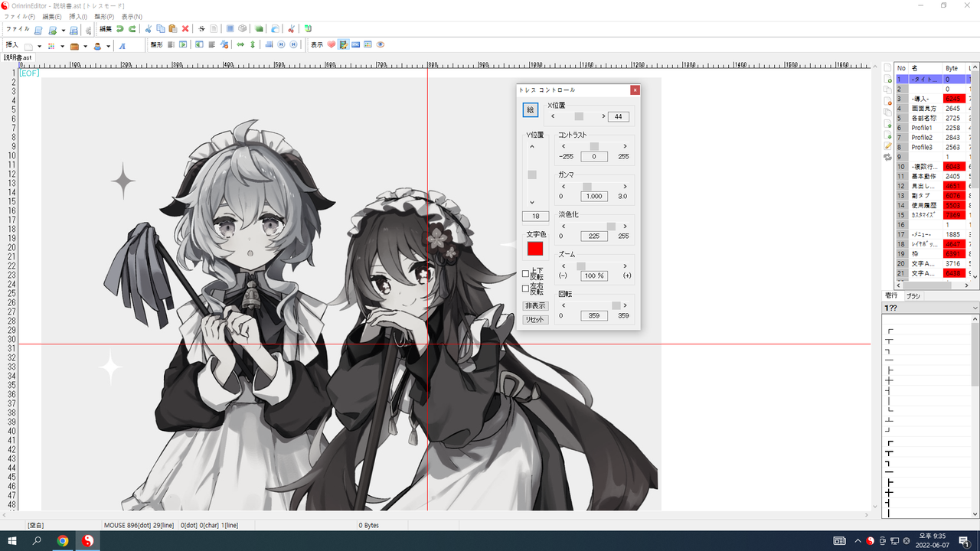Click the ズーム slider right arrow
This screenshot has height=551, width=980.
click(625, 266)
